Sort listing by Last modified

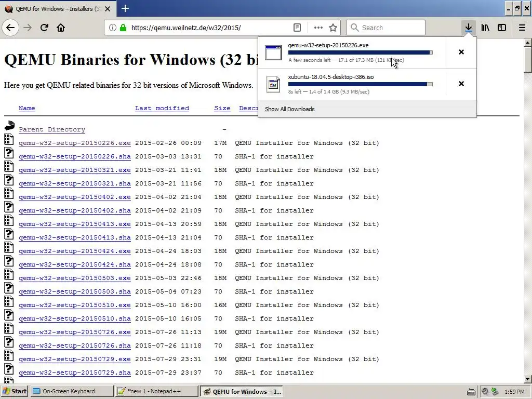(x=162, y=108)
